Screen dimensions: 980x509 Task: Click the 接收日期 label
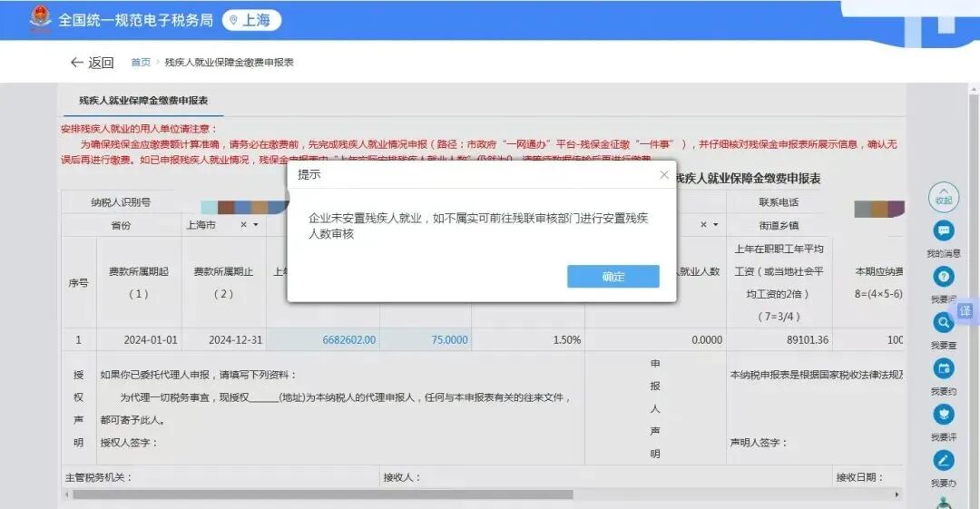[x=860, y=477]
